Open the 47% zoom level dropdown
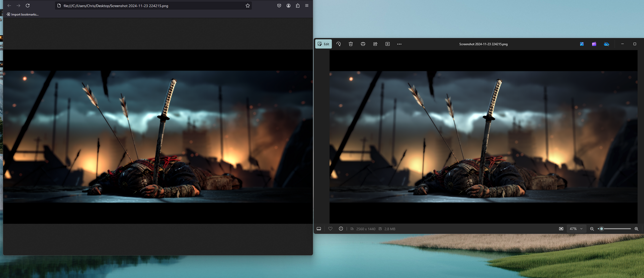The image size is (644, 278). [x=576, y=229]
